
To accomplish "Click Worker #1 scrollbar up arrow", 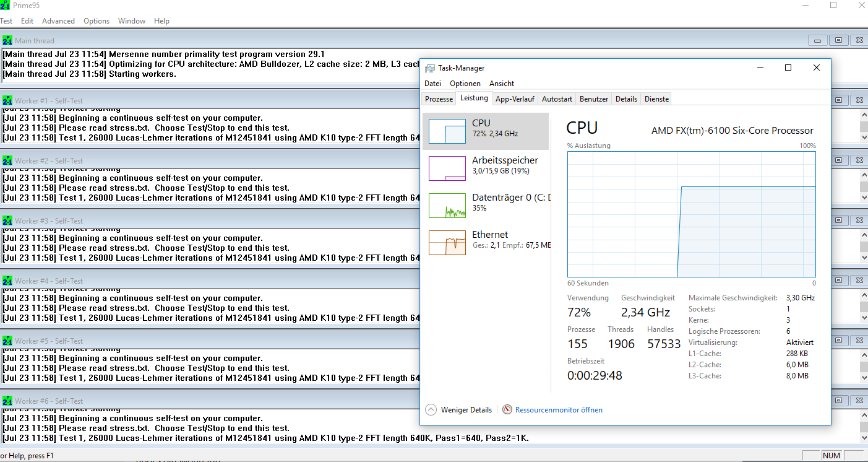I will (864, 114).
